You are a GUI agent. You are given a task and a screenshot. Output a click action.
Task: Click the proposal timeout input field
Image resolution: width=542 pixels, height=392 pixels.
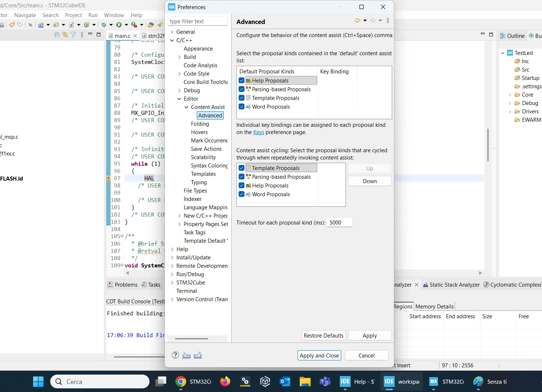(340, 223)
